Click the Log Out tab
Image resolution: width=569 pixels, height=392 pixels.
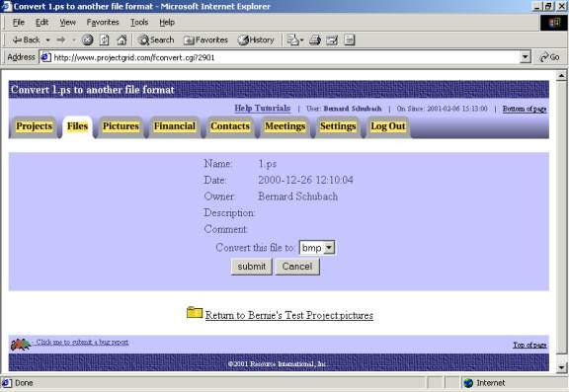click(x=388, y=126)
